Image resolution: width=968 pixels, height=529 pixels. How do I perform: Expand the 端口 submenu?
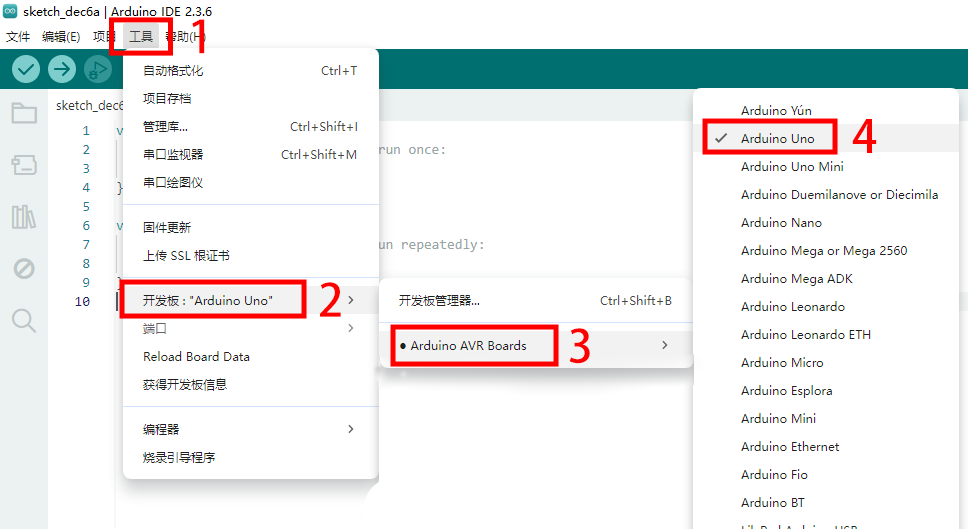[x=251, y=328]
